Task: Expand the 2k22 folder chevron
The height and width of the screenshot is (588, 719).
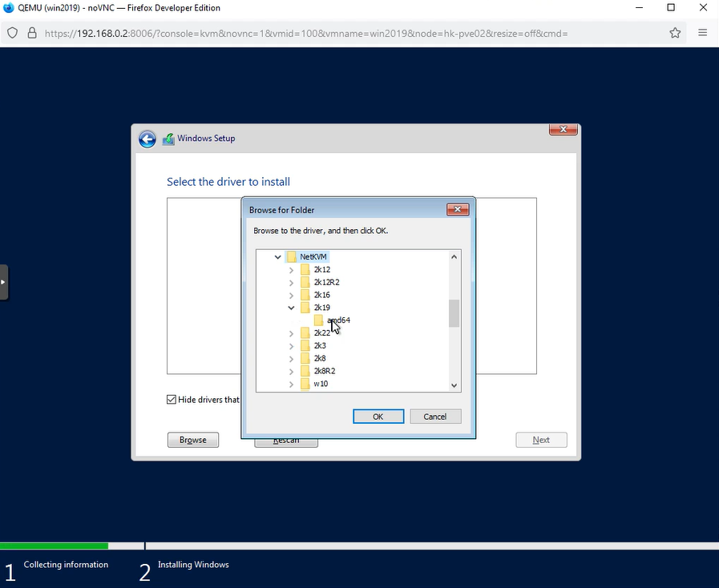Action: click(x=291, y=333)
